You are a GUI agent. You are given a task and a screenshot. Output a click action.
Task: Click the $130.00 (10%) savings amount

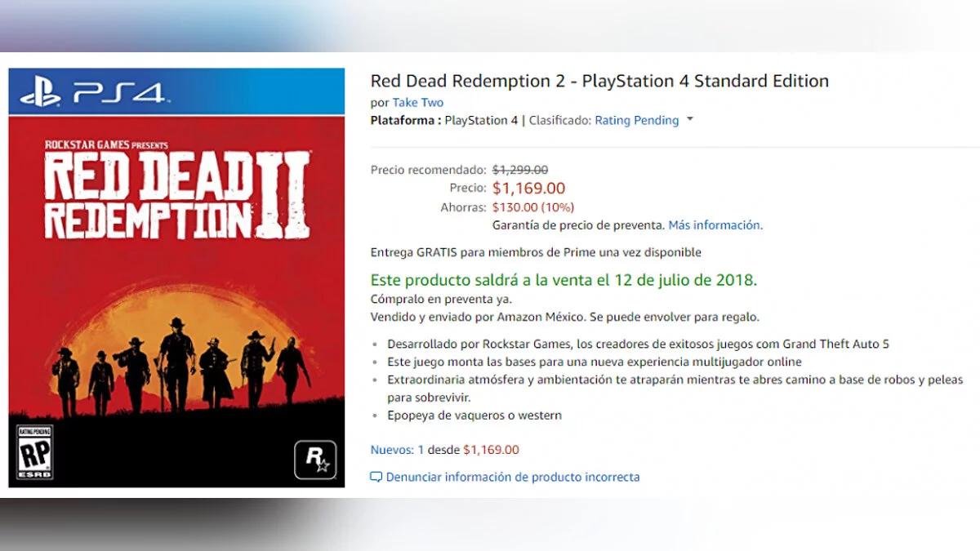[532, 207]
